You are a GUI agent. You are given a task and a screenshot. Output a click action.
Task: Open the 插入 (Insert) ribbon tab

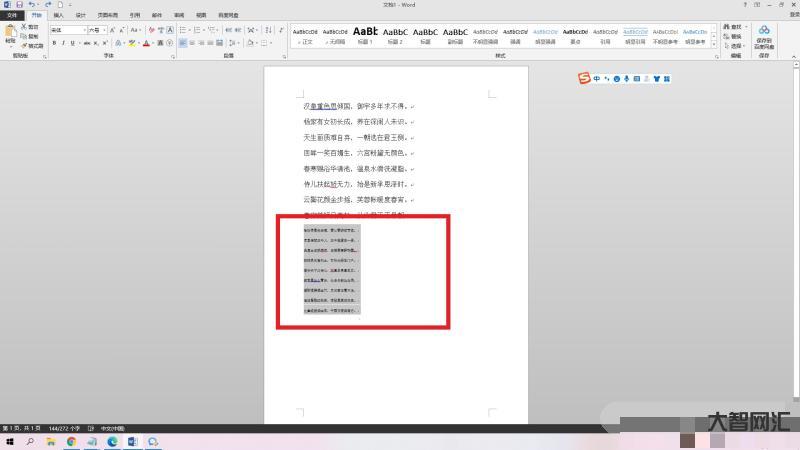click(x=58, y=16)
